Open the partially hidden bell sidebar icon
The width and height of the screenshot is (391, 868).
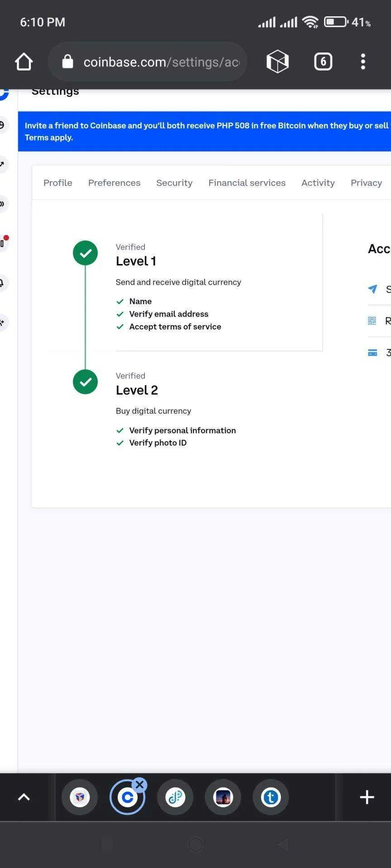(2, 283)
